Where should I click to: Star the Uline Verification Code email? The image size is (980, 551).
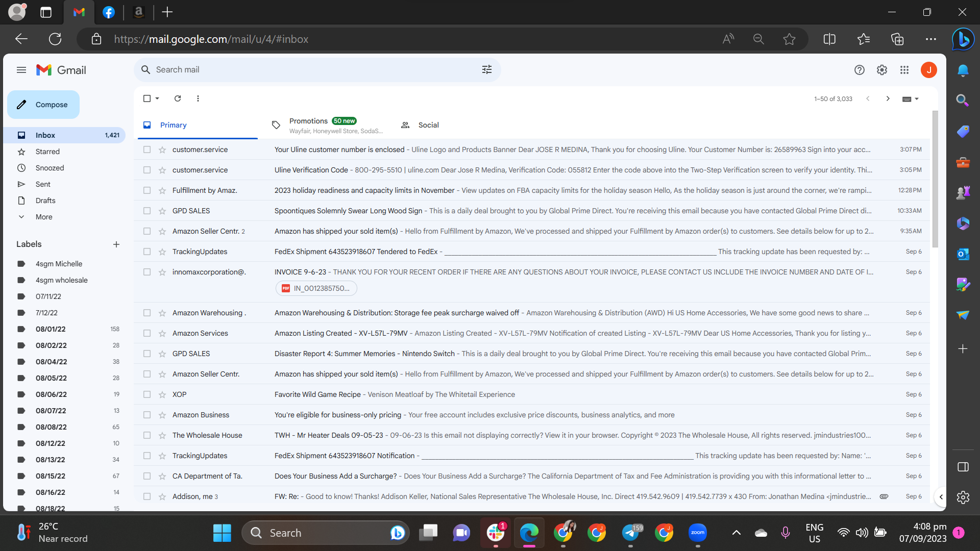click(x=162, y=170)
